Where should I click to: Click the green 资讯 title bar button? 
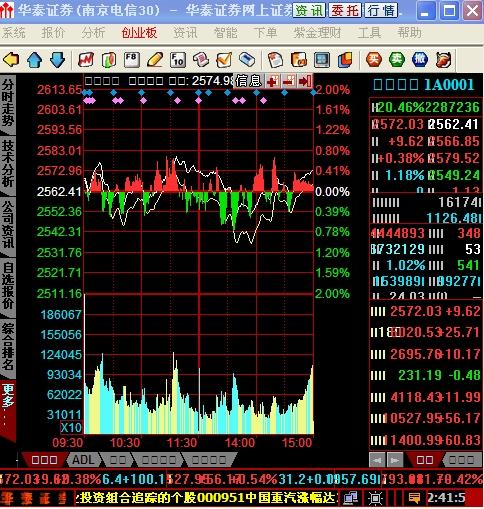309,11
